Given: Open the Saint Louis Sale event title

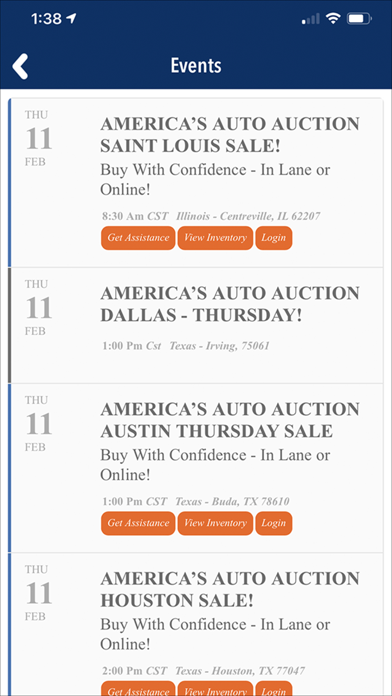Looking at the screenshot, I should pyautogui.click(x=230, y=135).
